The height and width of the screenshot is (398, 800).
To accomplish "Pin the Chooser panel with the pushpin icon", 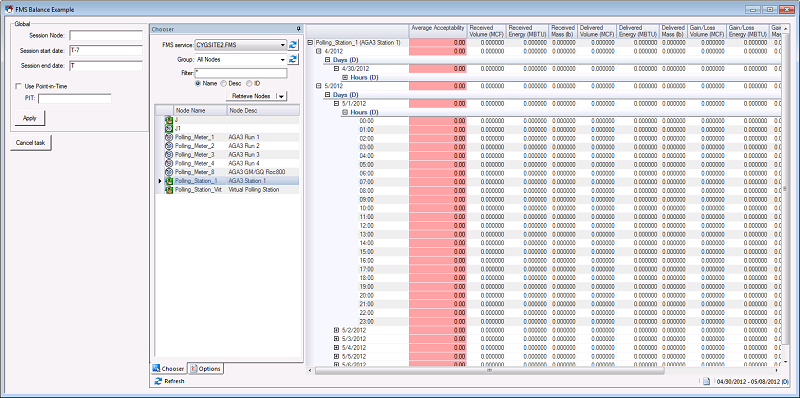I will tap(298, 29).
